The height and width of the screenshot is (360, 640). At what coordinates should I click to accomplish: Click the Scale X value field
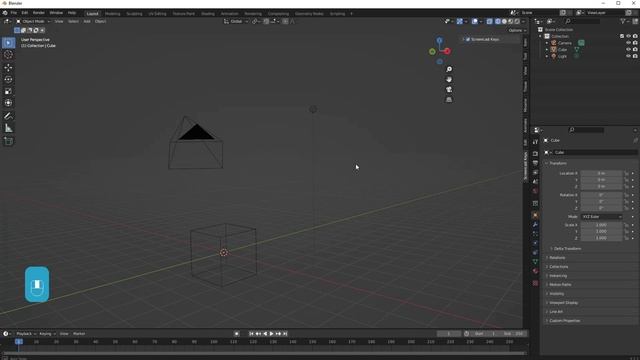(602, 225)
